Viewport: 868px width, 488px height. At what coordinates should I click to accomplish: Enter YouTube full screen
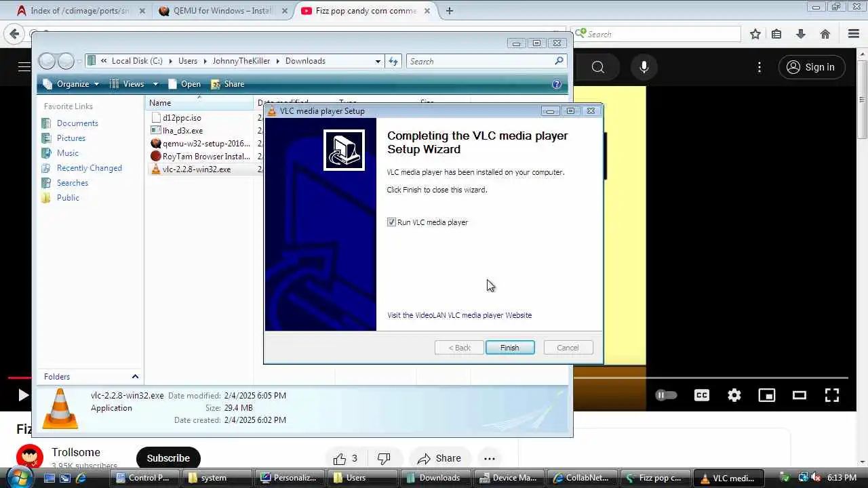(x=832, y=395)
